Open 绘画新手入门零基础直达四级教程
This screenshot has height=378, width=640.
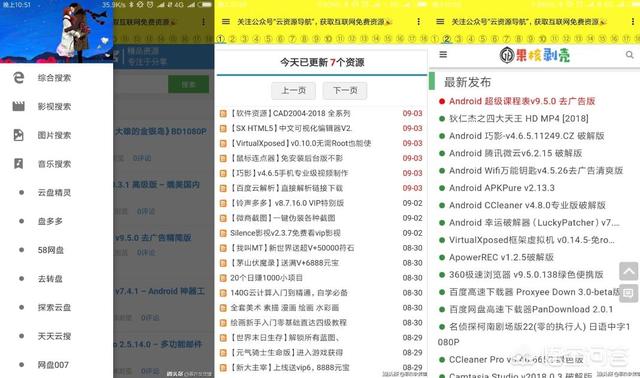(289, 322)
